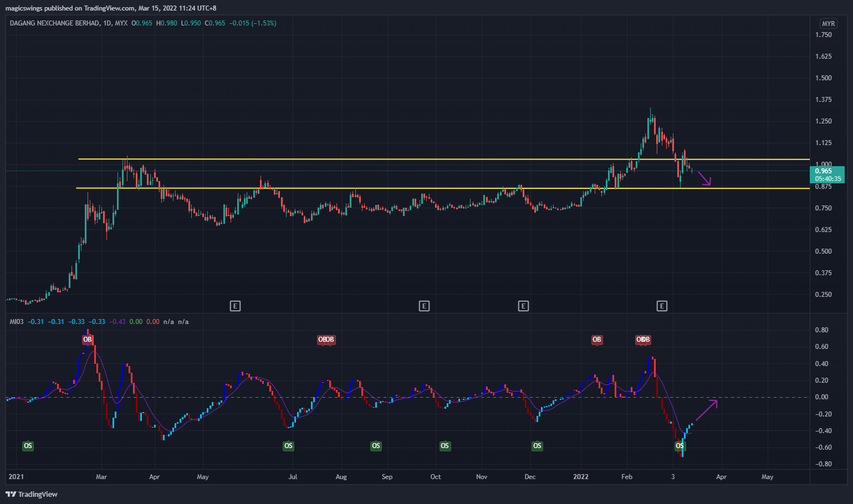Click the OS badge above the Sep label
Viewport: 853px width, 504px height.
(x=376, y=446)
